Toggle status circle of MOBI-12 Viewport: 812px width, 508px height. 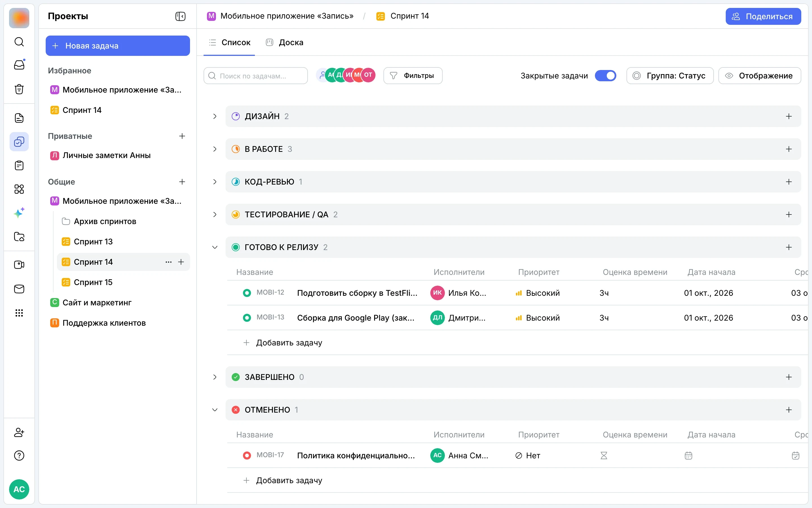point(247,293)
